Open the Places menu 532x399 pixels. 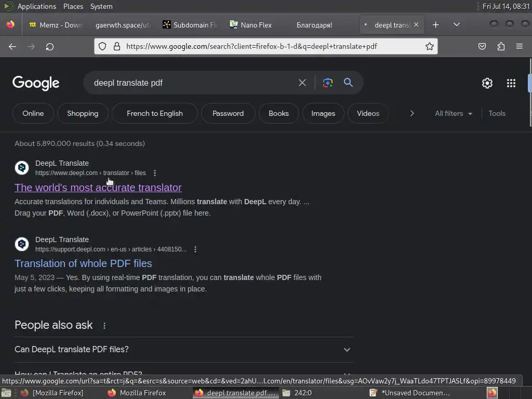click(73, 6)
